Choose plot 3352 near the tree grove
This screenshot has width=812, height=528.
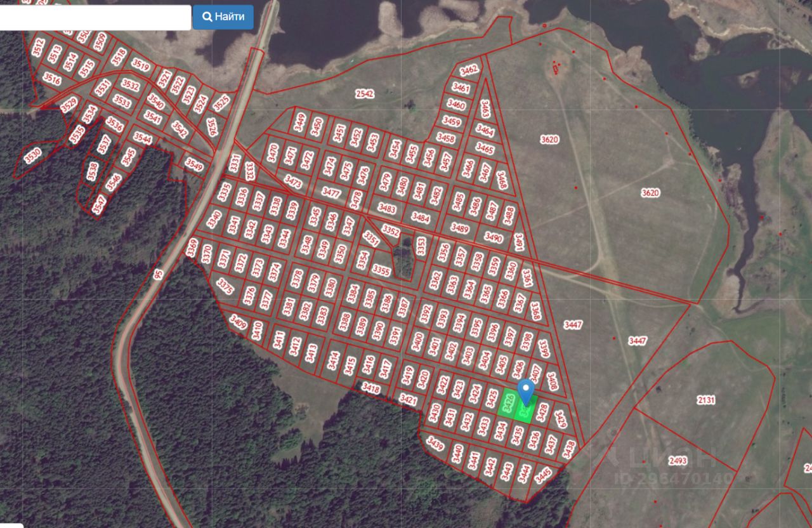pos(391,231)
